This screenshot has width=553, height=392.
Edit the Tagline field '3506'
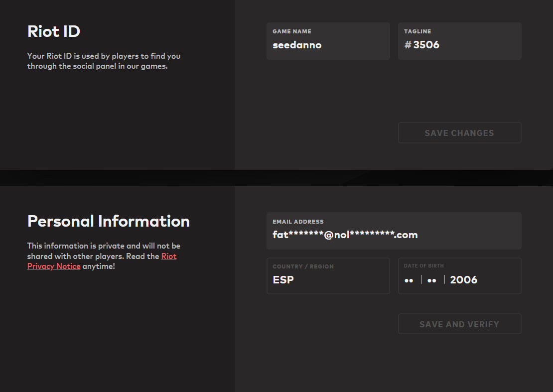(459, 41)
